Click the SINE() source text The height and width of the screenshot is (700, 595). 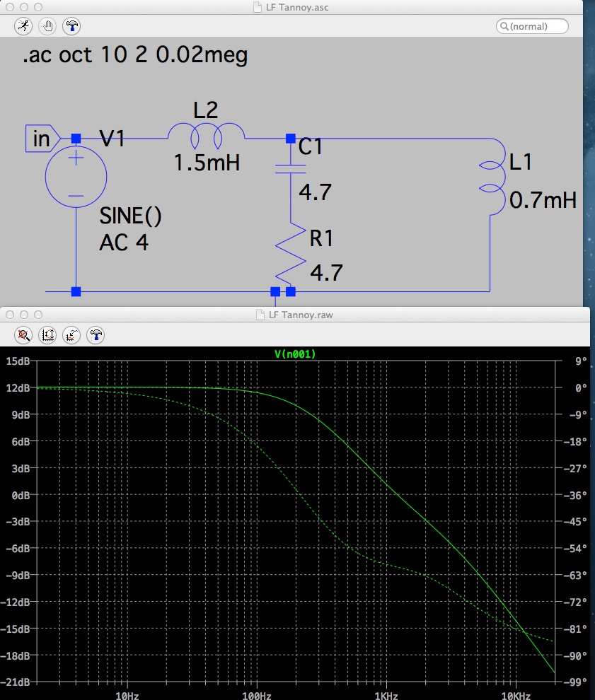click(130, 216)
